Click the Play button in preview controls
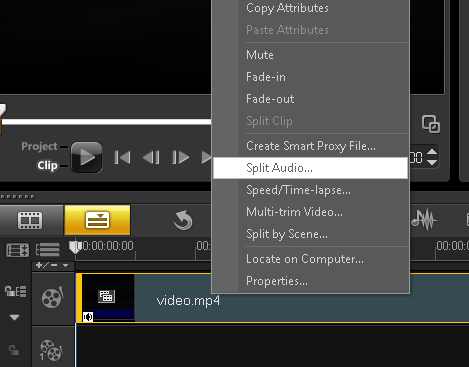The width and height of the screenshot is (469, 367). (x=87, y=157)
